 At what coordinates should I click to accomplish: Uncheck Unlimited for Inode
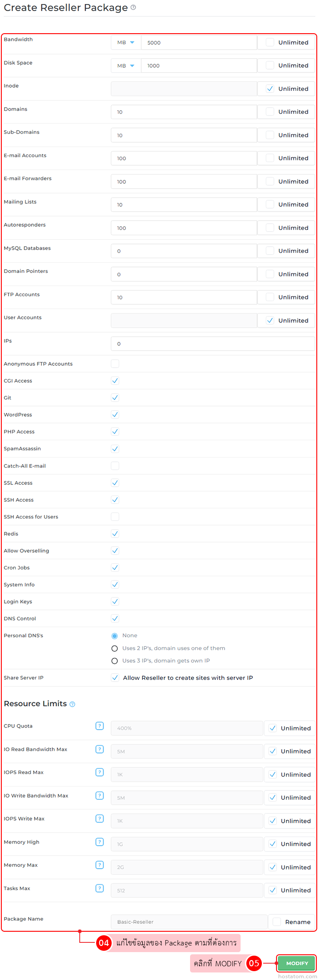(x=270, y=89)
